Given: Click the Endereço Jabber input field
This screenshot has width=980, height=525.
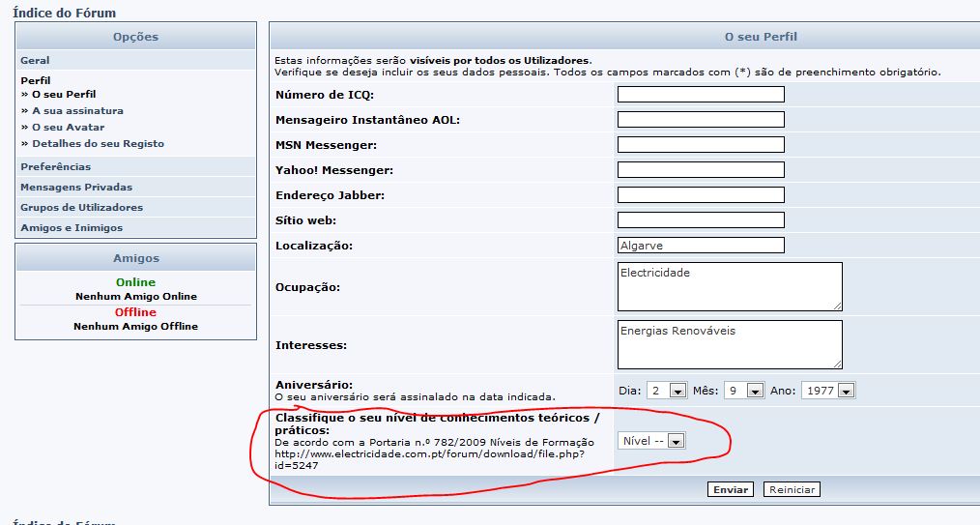Looking at the screenshot, I should pyautogui.click(x=700, y=195).
